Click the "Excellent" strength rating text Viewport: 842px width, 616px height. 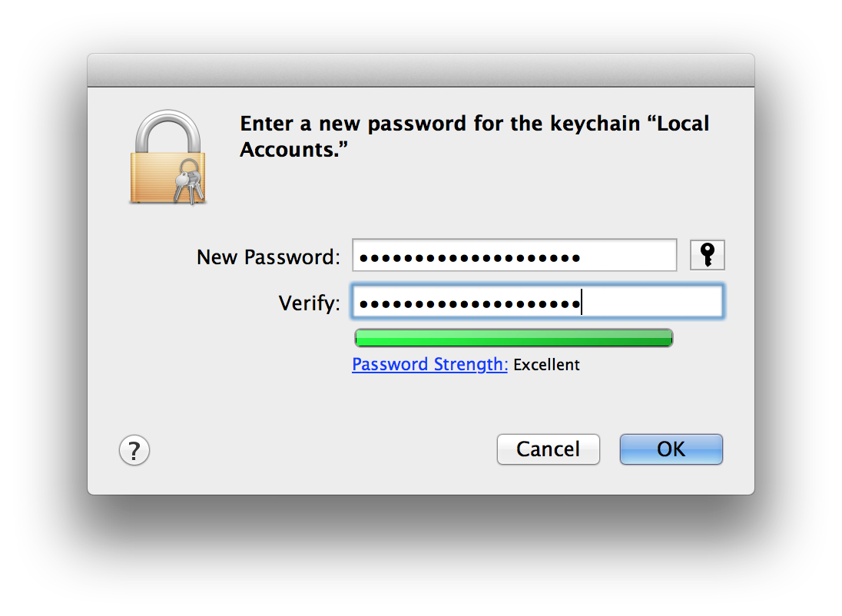[546, 365]
